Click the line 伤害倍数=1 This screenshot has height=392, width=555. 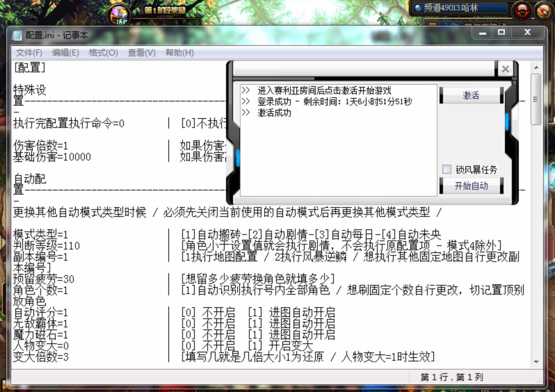[41, 146]
